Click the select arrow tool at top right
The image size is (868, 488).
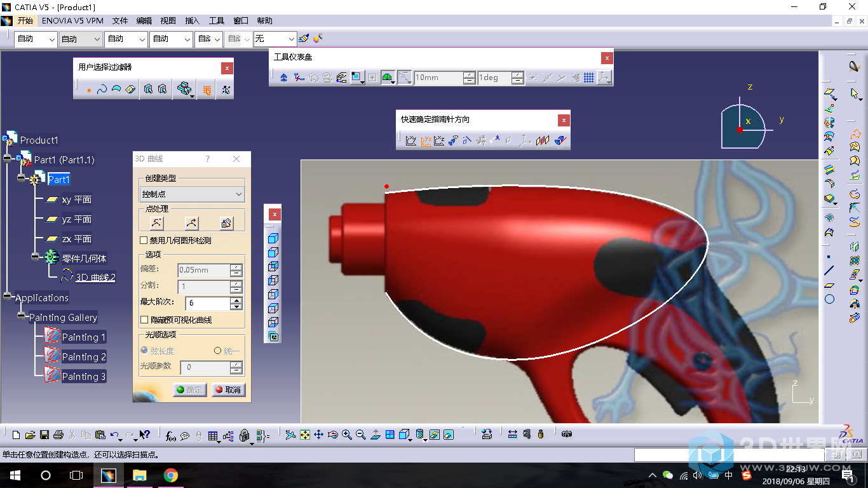pos(855,94)
